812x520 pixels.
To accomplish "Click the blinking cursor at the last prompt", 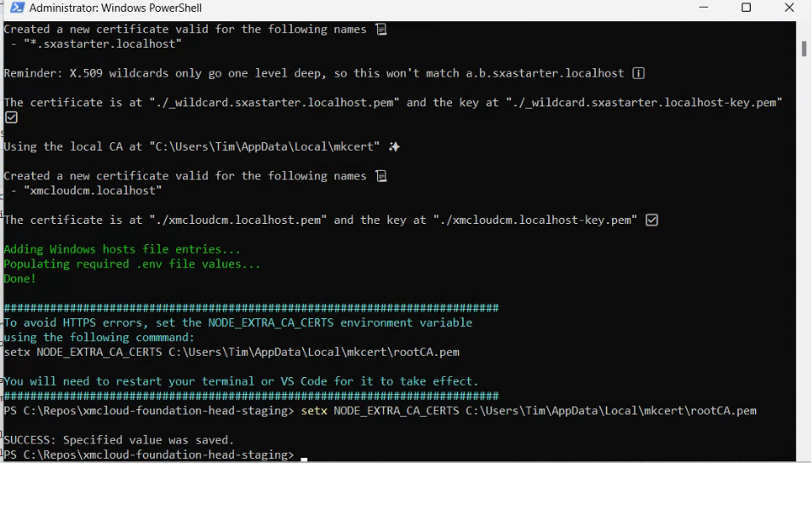I will coord(304,456).
